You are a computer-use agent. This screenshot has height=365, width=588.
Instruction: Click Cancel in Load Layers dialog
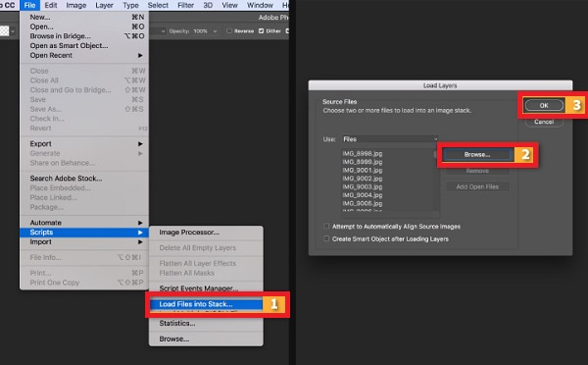click(x=544, y=122)
